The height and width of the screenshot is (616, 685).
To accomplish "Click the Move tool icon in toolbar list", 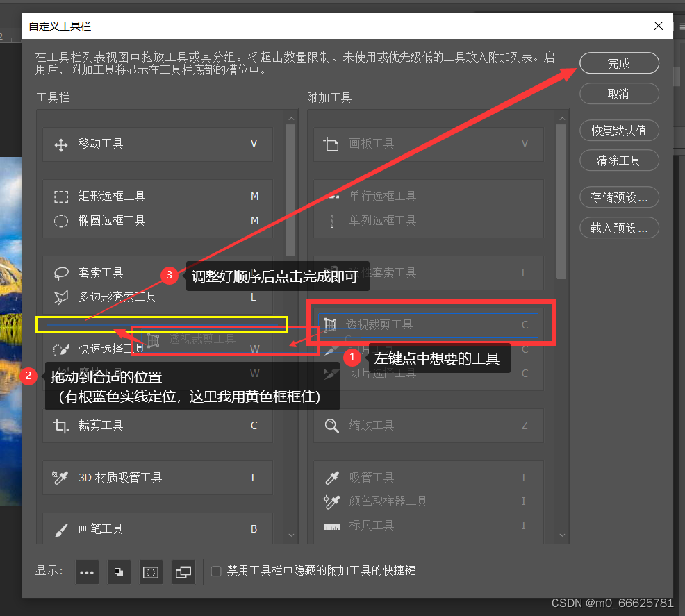I will tap(60, 144).
